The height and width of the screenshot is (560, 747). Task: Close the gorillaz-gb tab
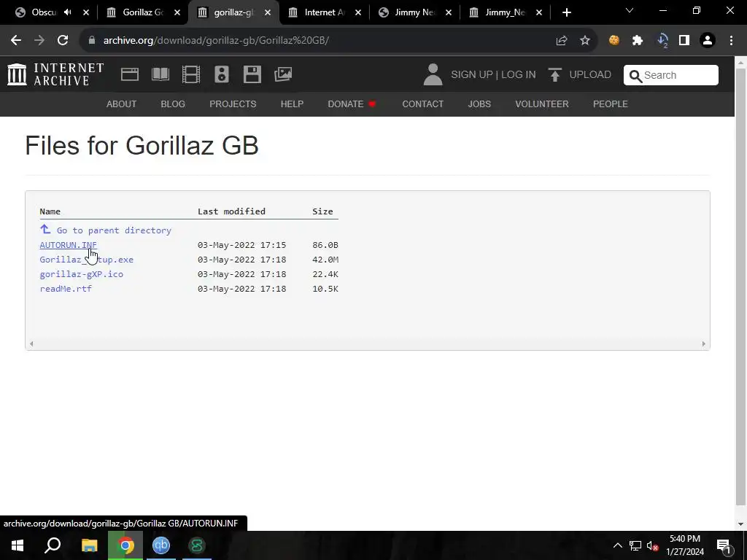[x=268, y=12]
